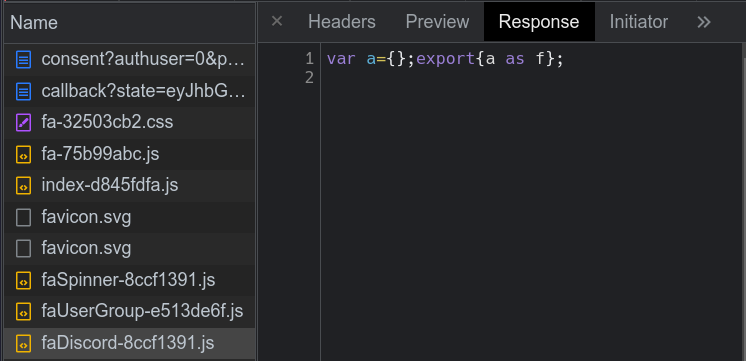Viewport: 746px width, 361px height.
Task: Click document icon of callback request
Action: point(23,91)
